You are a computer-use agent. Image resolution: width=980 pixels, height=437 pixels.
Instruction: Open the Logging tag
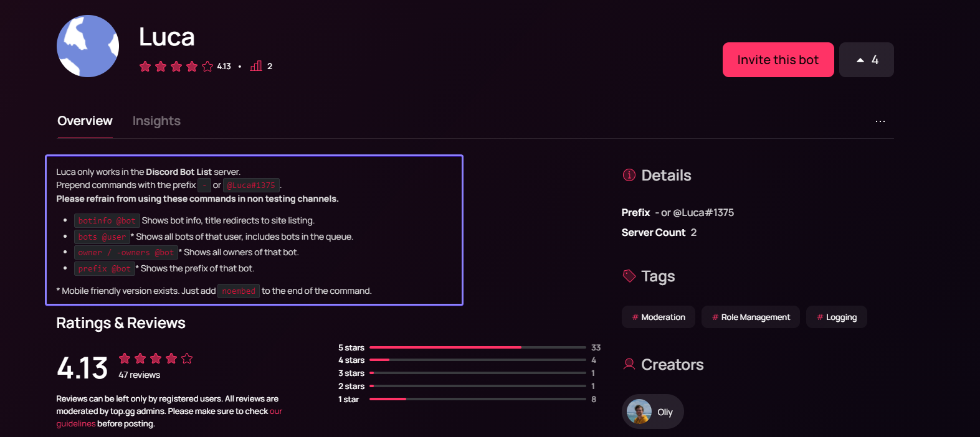click(x=837, y=317)
